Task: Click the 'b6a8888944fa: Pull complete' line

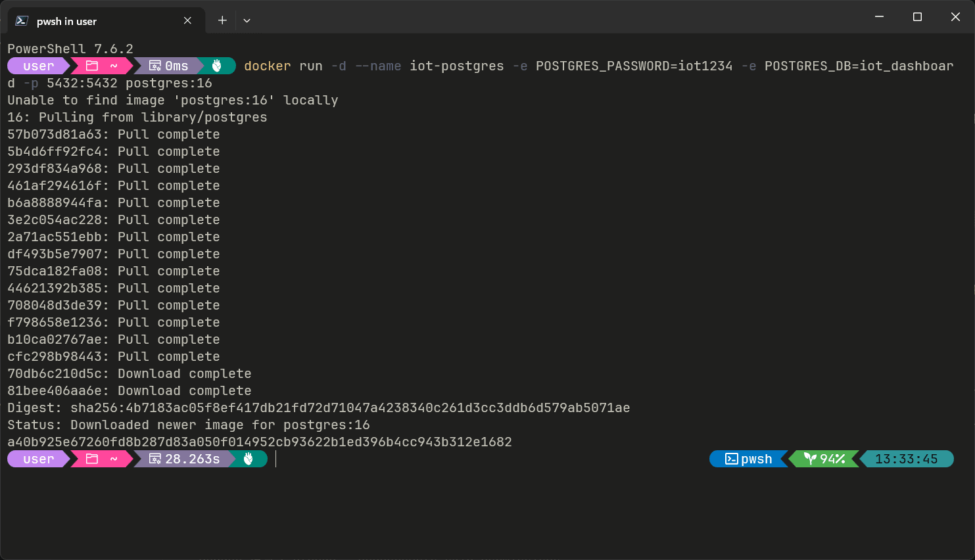Action: click(x=114, y=202)
